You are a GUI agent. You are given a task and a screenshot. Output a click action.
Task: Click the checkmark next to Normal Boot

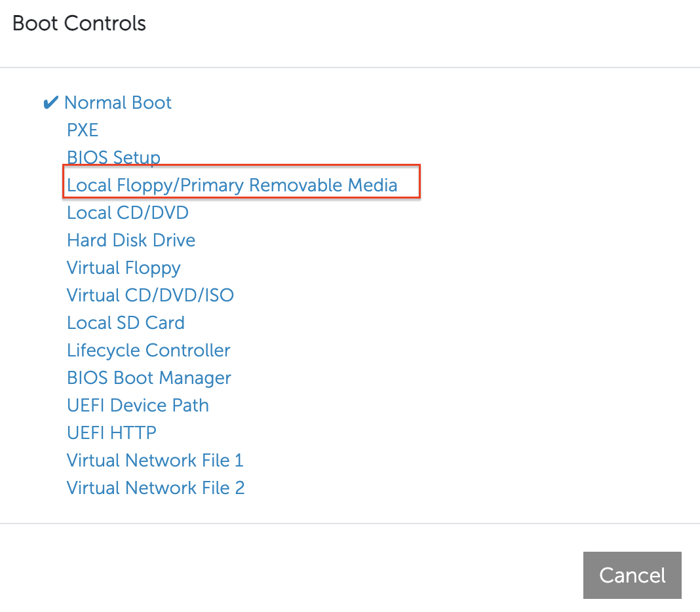[50, 102]
